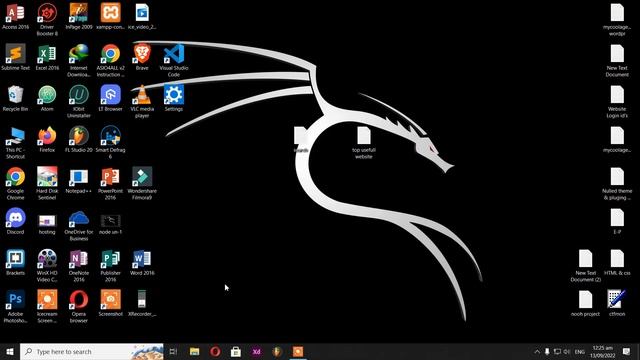This screenshot has width=640, height=360.
Task: Launch Smart Defrag 6 shortcut
Action: click(x=111, y=142)
